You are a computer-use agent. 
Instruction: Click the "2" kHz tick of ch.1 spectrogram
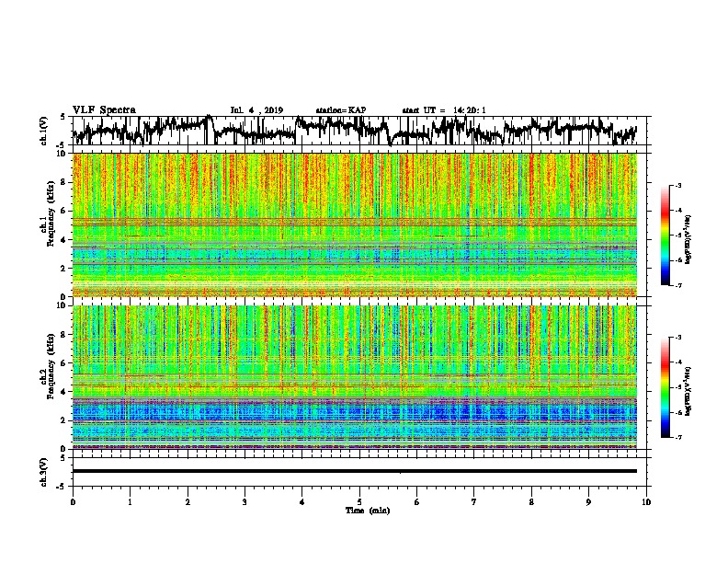63,268
